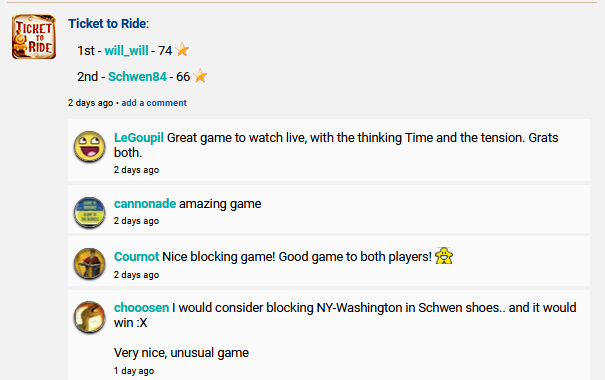Click the star beside Schwen84's score of 66
The width and height of the screenshot is (605, 380).
pos(200,76)
